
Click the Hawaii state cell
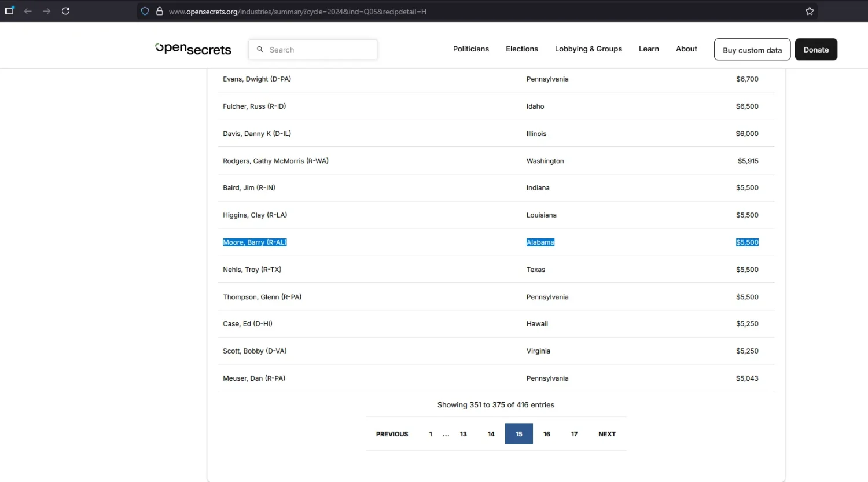pos(537,324)
